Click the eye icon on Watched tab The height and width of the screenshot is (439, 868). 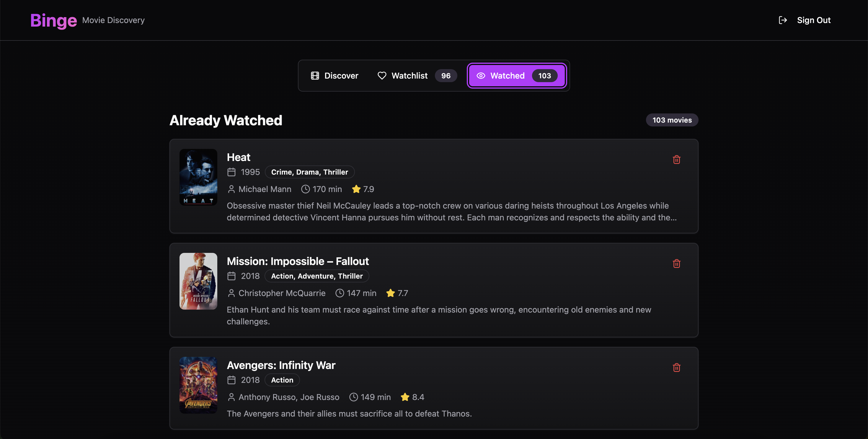pyautogui.click(x=481, y=76)
